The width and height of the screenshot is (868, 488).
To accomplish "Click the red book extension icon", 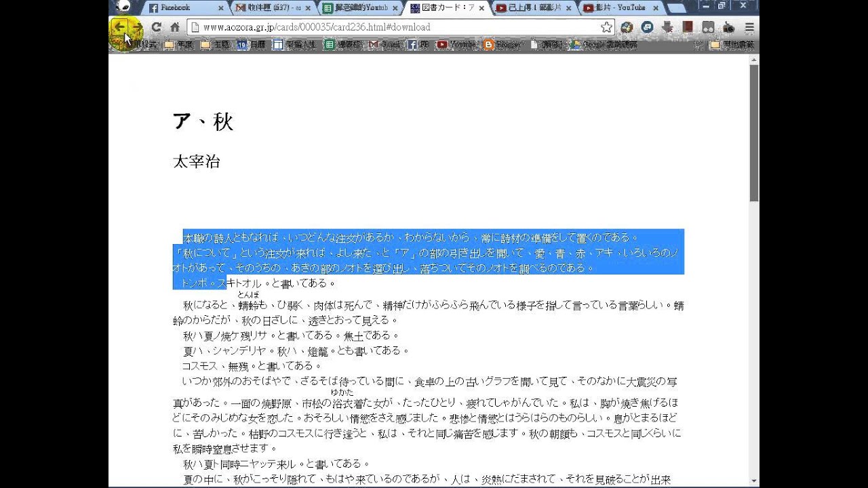I will [x=688, y=27].
